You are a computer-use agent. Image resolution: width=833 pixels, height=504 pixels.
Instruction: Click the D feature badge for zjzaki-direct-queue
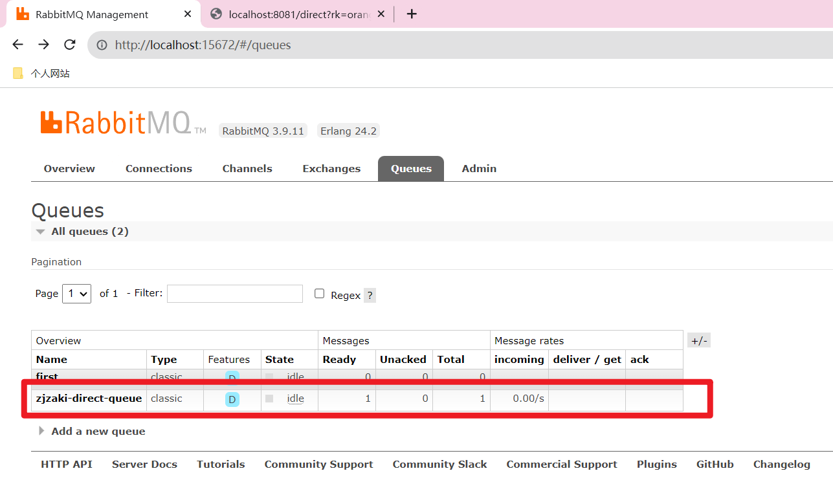pyautogui.click(x=232, y=400)
